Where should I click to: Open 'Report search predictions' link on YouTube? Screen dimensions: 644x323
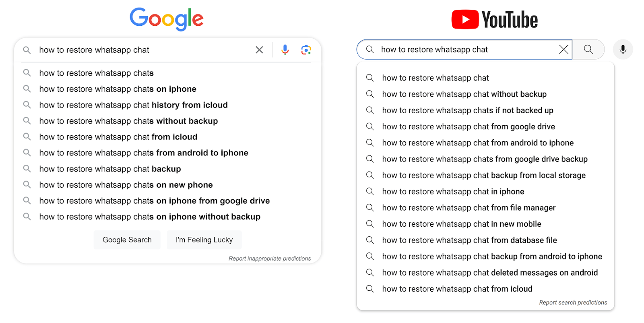click(x=573, y=302)
